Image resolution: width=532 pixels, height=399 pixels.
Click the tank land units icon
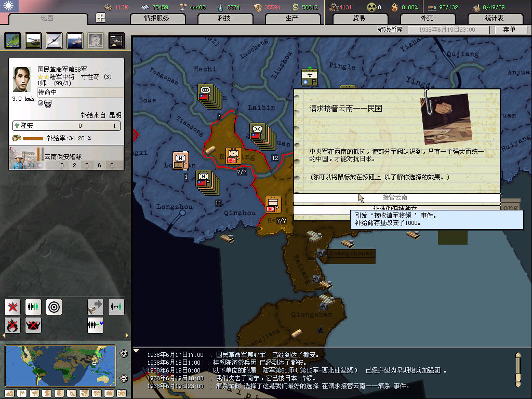point(33,41)
